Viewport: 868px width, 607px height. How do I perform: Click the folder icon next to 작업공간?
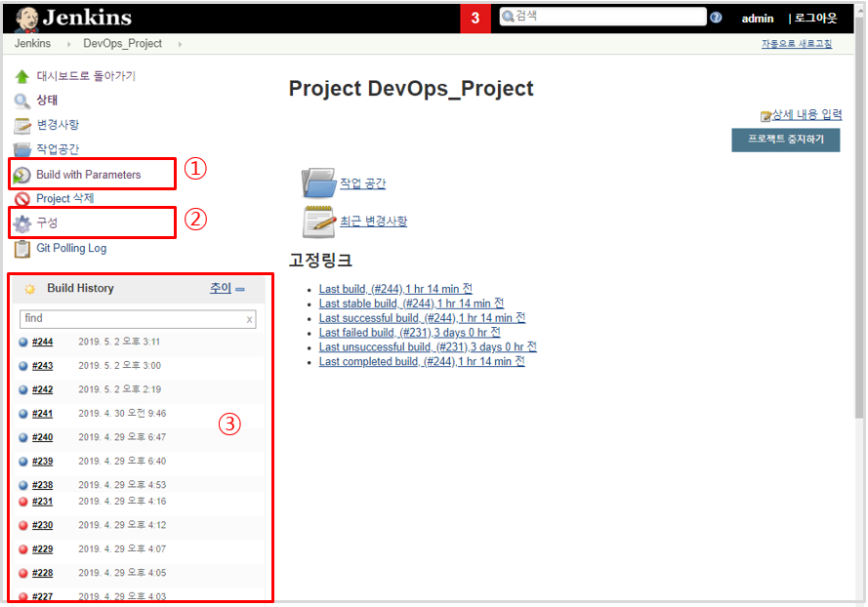[x=22, y=149]
